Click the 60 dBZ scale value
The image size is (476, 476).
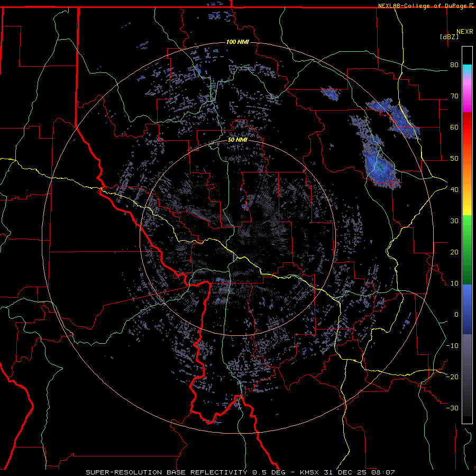(x=454, y=127)
